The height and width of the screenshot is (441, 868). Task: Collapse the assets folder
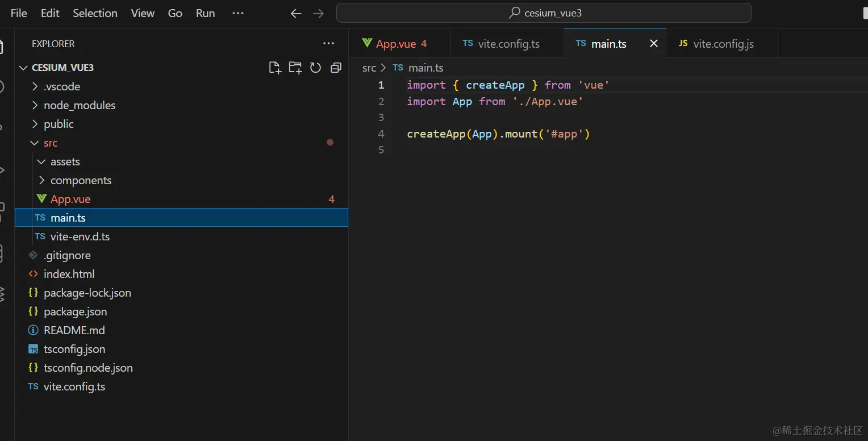pos(181,161)
